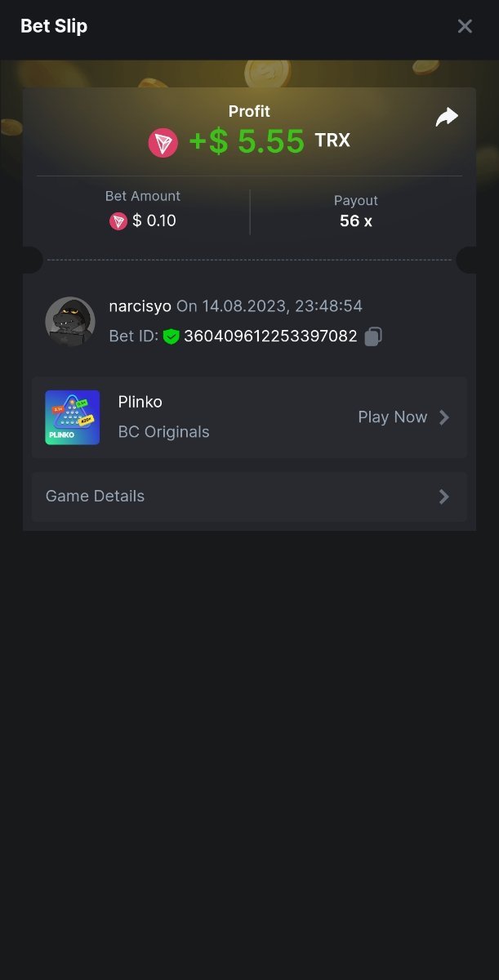Close the Bet Slip panel
The height and width of the screenshot is (980, 499).
point(465,26)
